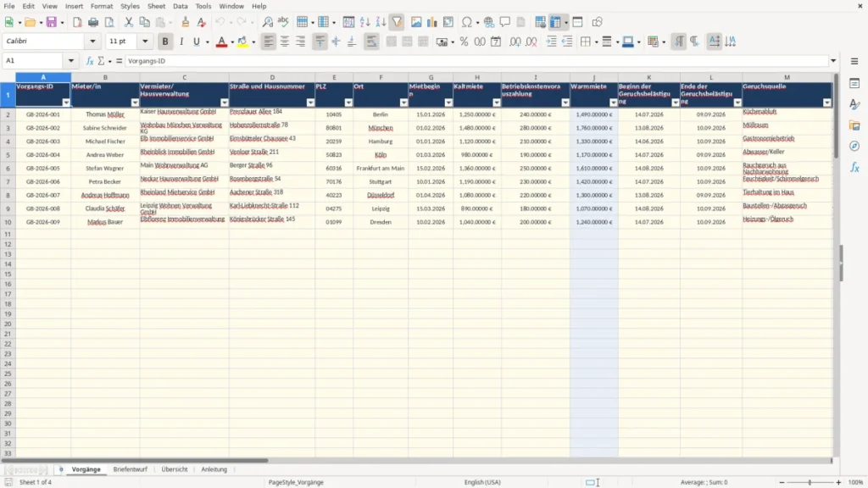Format cells as Date

pos(496,42)
